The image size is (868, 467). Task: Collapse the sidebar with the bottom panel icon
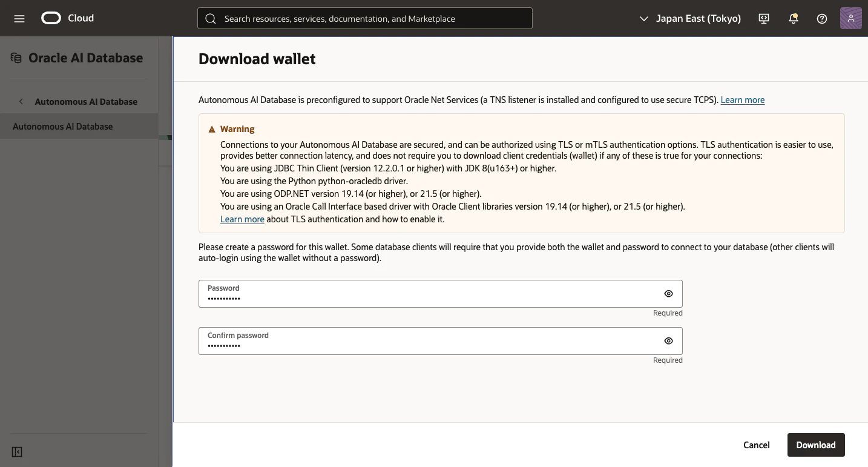pos(17,452)
